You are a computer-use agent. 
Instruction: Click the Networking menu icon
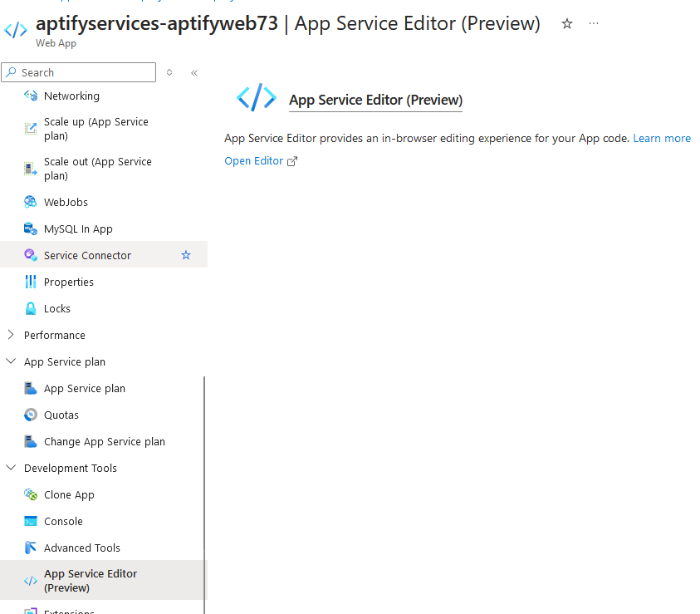[31, 96]
